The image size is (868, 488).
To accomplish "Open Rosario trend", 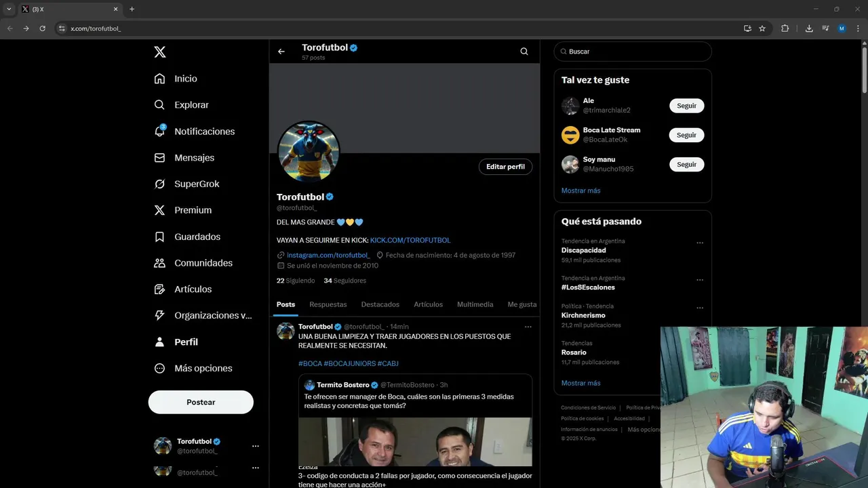I will coord(574,352).
